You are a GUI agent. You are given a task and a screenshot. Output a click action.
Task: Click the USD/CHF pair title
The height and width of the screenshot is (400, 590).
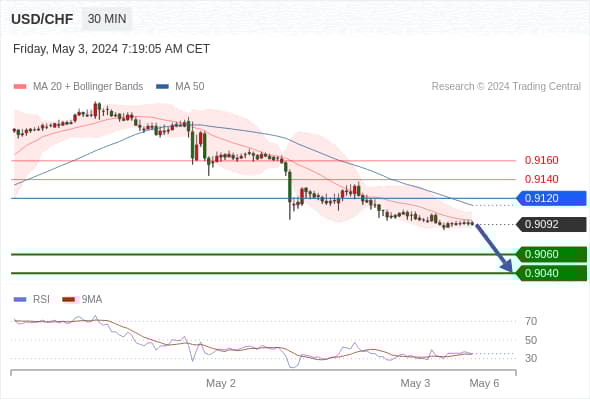click(42, 19)
